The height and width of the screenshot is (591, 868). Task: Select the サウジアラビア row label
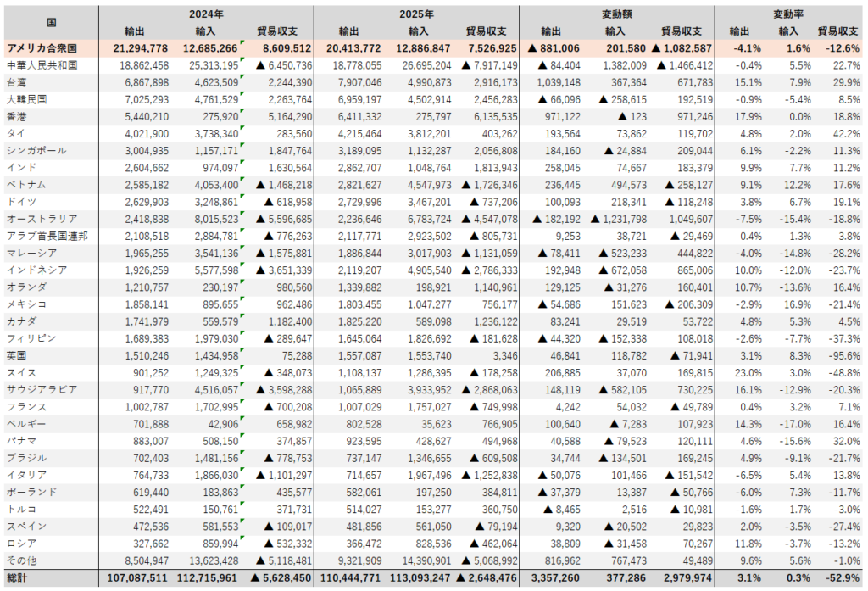[42, 389]
